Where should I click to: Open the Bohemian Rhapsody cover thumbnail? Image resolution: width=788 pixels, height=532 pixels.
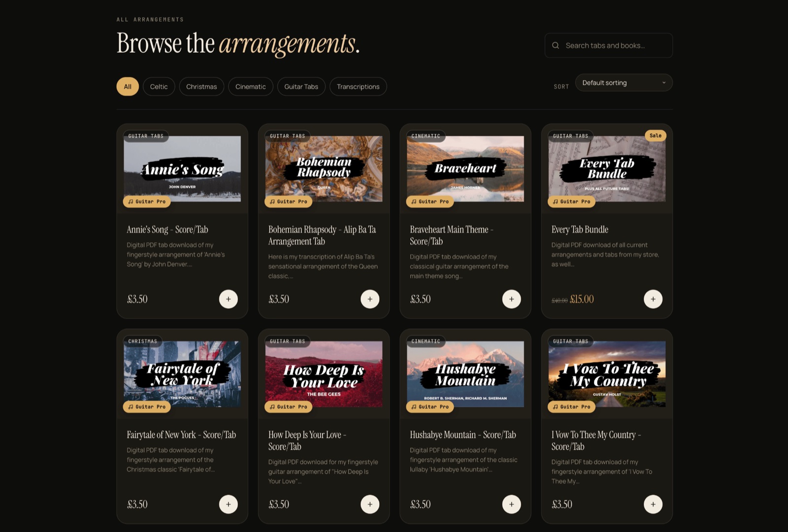[324, 169]
